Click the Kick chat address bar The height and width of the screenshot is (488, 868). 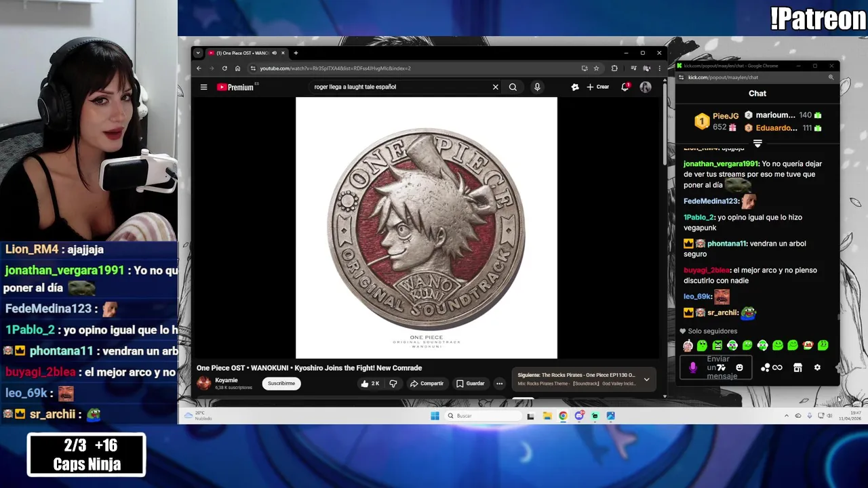[x=756, y=77]
